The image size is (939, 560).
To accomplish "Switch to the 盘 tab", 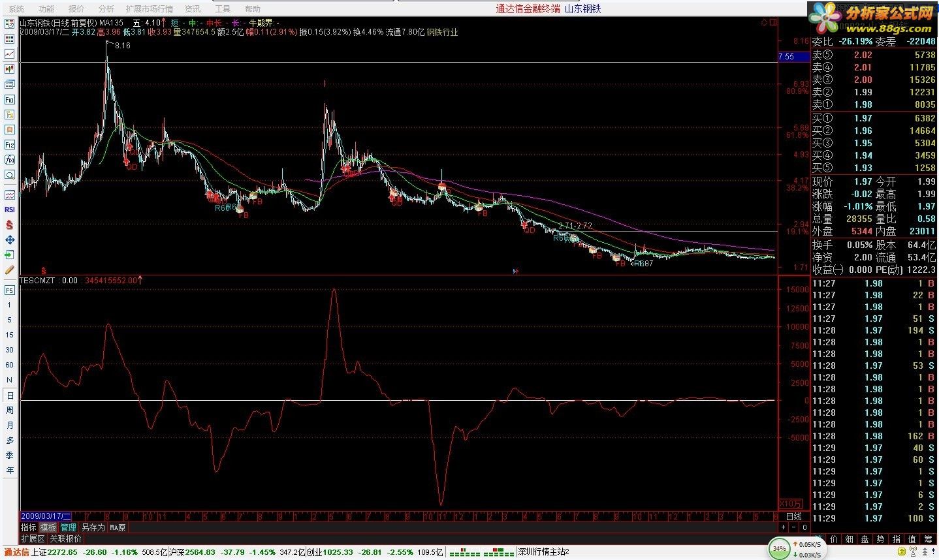I will [867, 539].
